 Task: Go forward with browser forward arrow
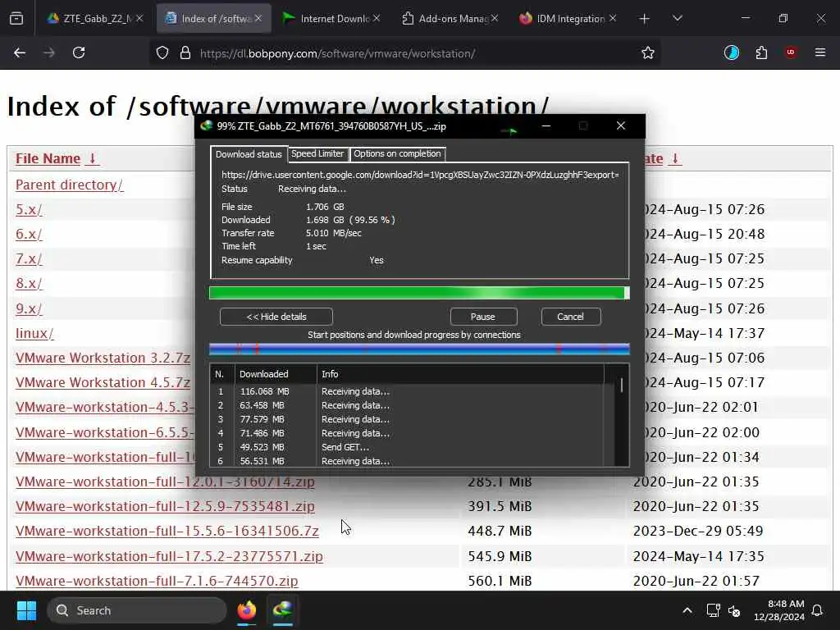pos(48,52)
